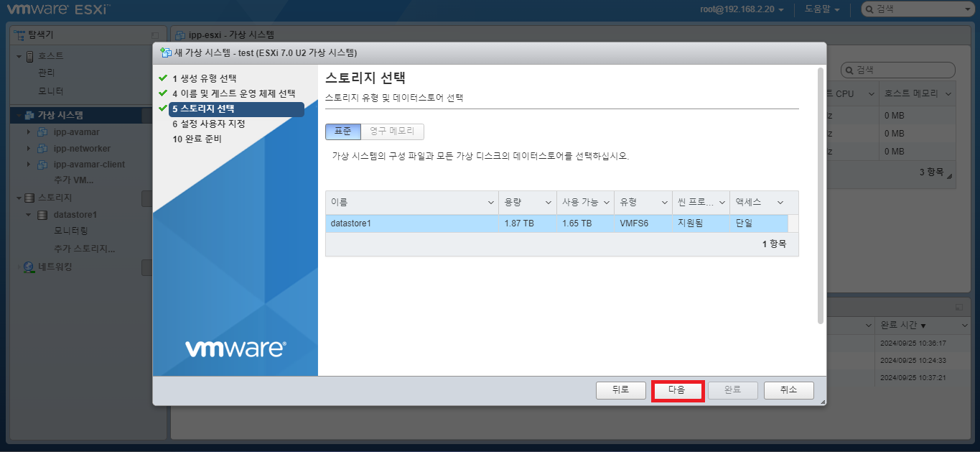This screenshot has width=980, height=452.
Task: Click the 스토리지 database icon
Action: [30, 198]
